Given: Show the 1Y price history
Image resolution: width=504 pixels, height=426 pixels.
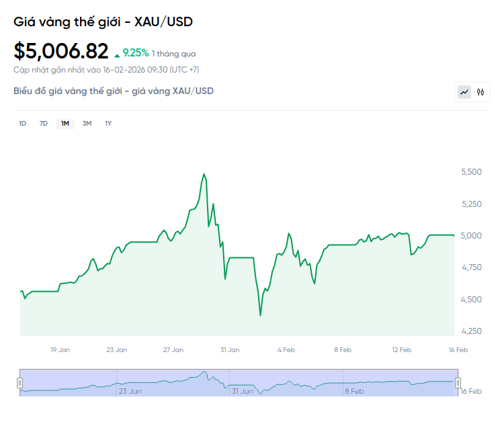Looking at the screenshot, I should coord(108,123).
